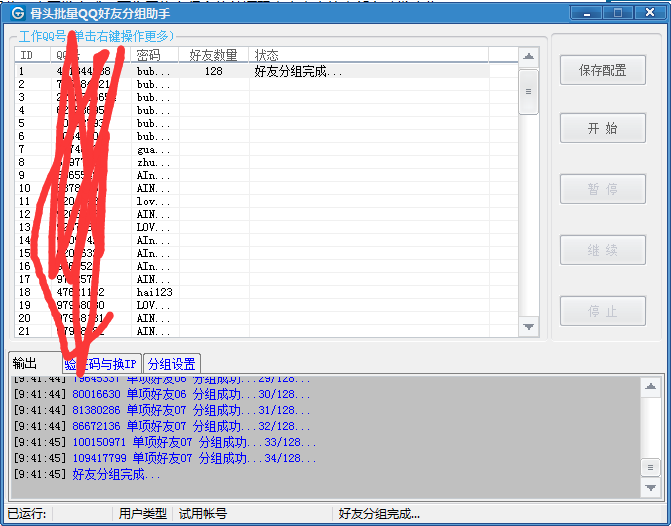Viewport: 671px width, 526px height.
Task: Sort by the 好友数量 column header
Action: point(213,55)
